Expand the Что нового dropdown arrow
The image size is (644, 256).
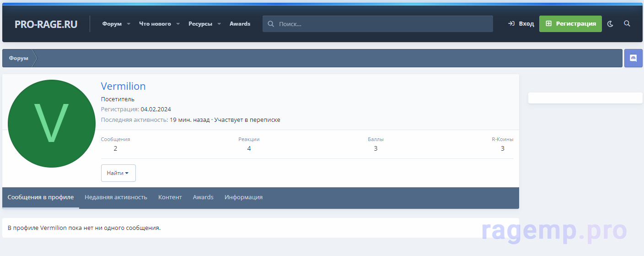pos(178,24)
